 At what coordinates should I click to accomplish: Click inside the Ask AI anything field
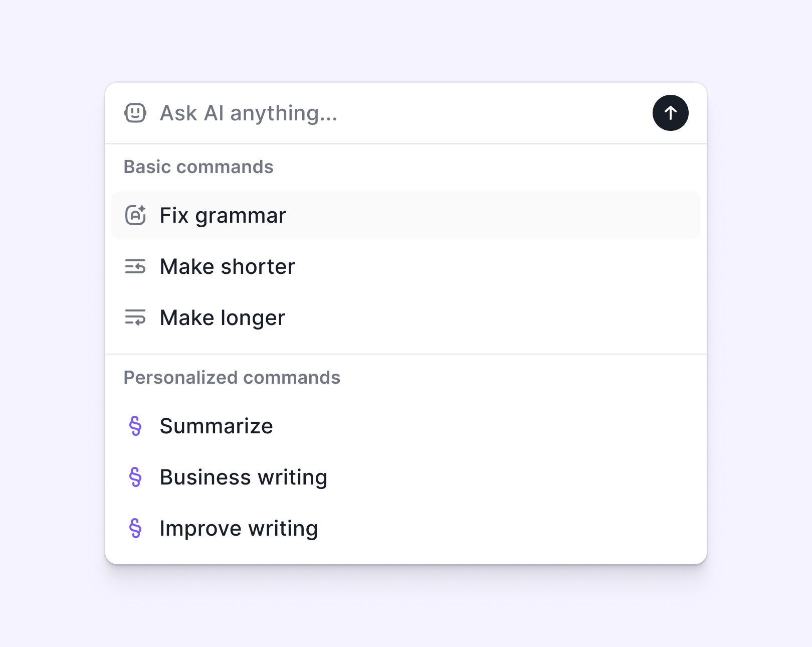pyautogui.click(x=351, y=113)
